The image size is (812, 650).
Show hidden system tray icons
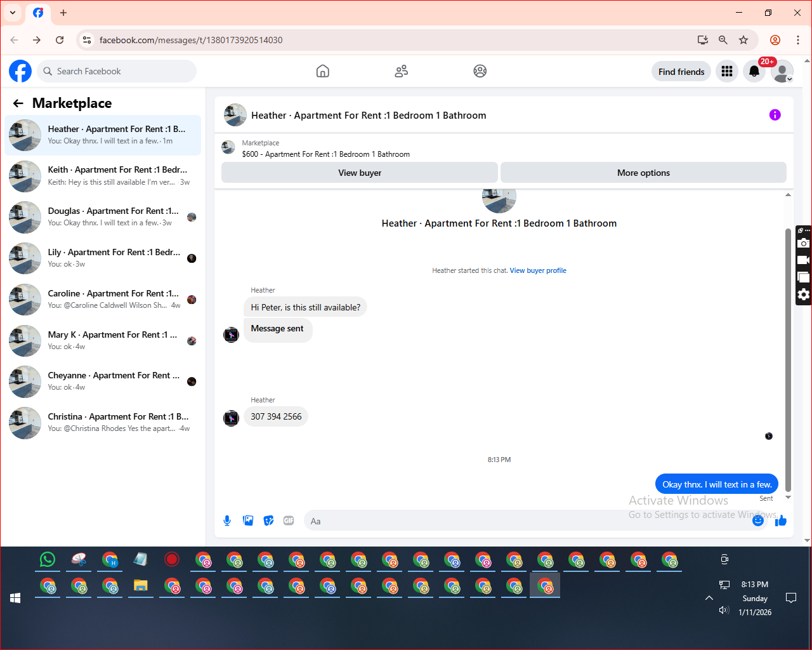point(709,598)
